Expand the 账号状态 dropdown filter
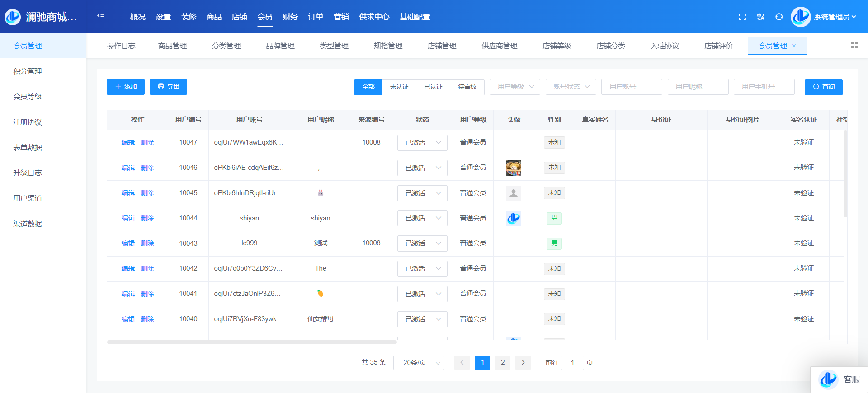 (571, 87)
